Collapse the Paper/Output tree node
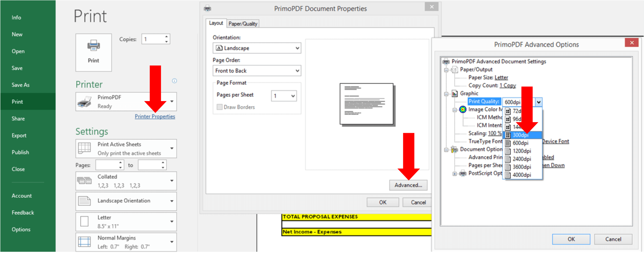This screenshot has height=253, width=644. click(446, 70)
